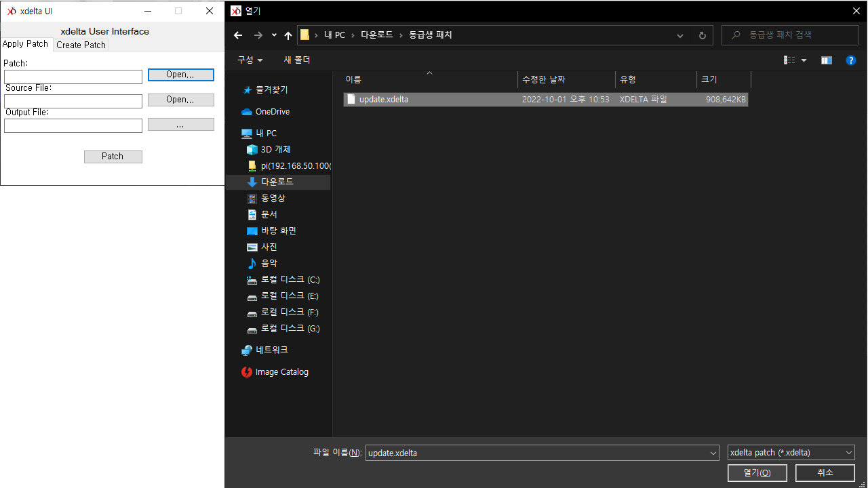
Task: Open recent locations dropdown arrow
Action: (274, 35)
